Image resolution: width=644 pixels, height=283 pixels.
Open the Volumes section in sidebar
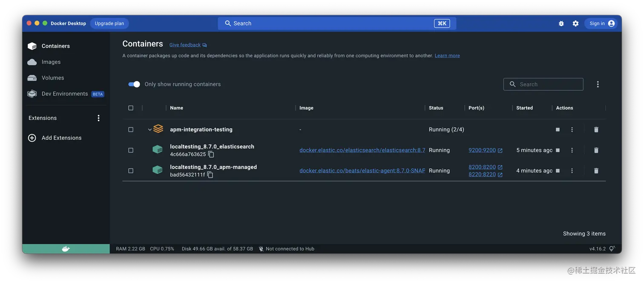66,78
